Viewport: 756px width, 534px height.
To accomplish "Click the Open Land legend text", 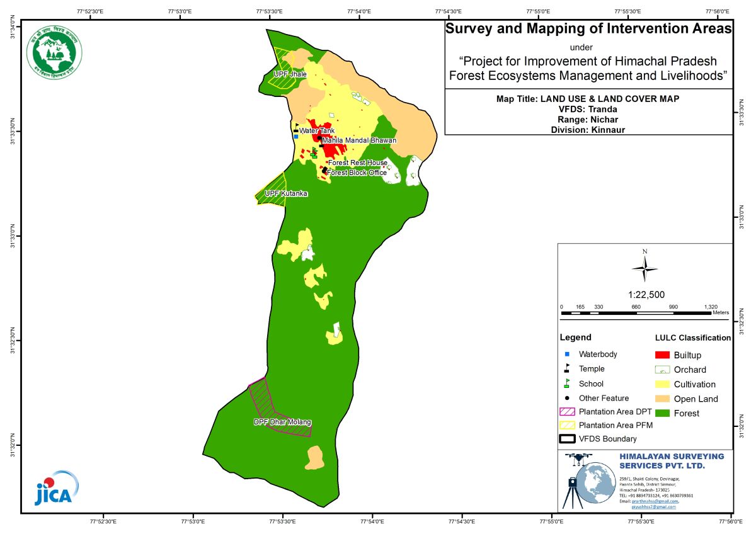I will pos(696,399).
